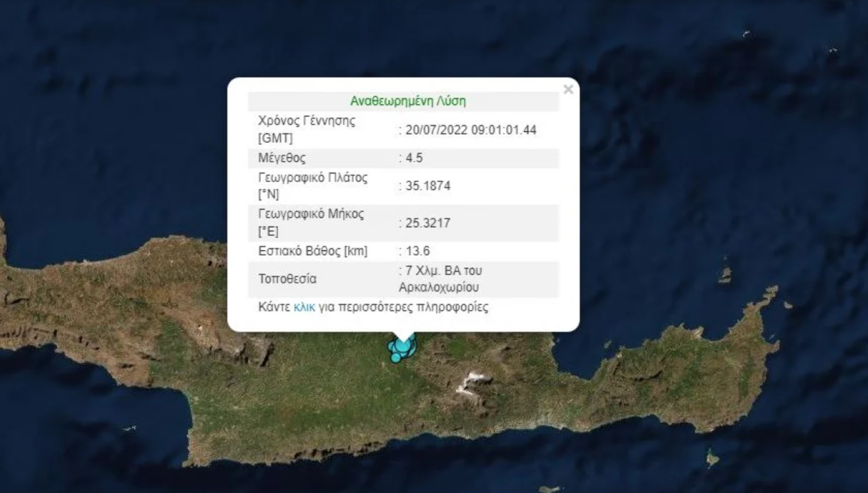Click the 'Εστιακό Βάθος [km]' label
868x493 pixels.
312,251
